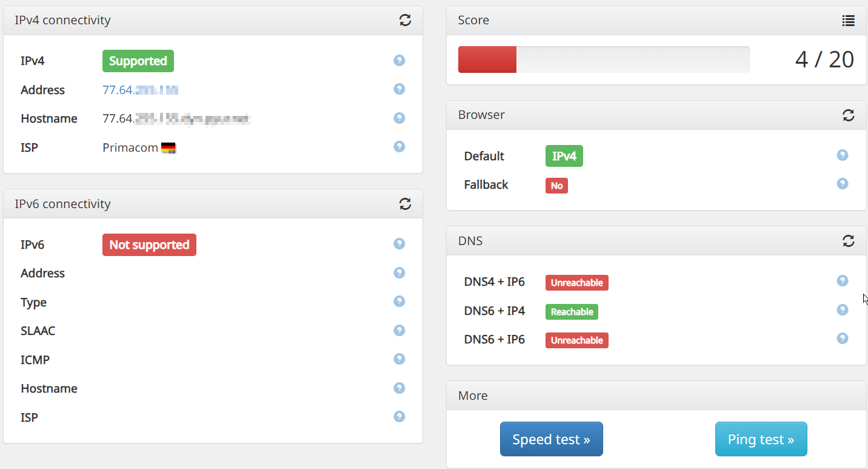
Task: Click the Type label in IPv6 panel
Action: pyautogui.click(x=33, y=303)
